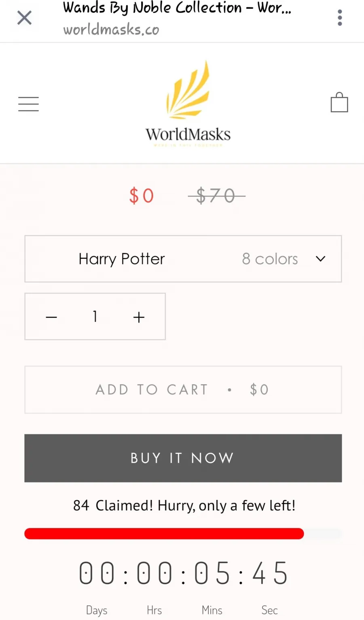Click the Buy It Now button
Viewport: 364px width, 620px height.
coord(183,458)
